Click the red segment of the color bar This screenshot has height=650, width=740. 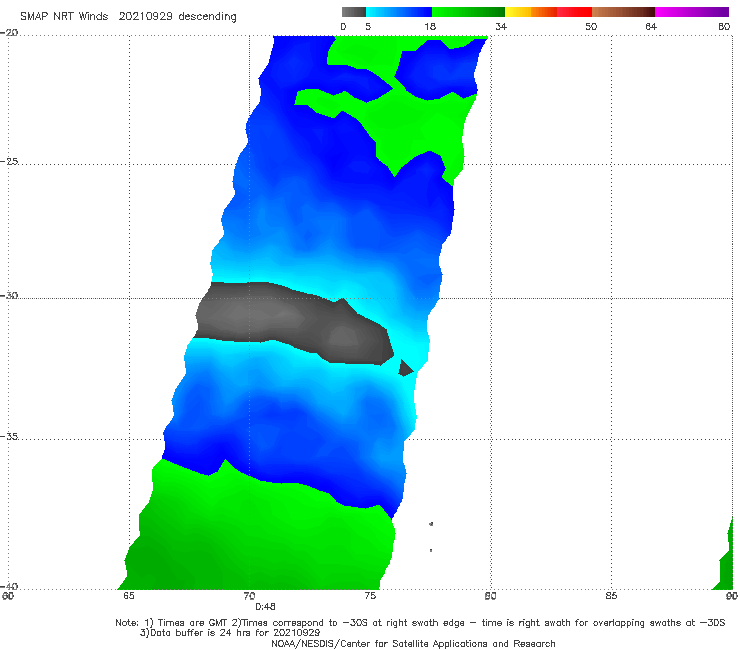(x=574, y=12)
